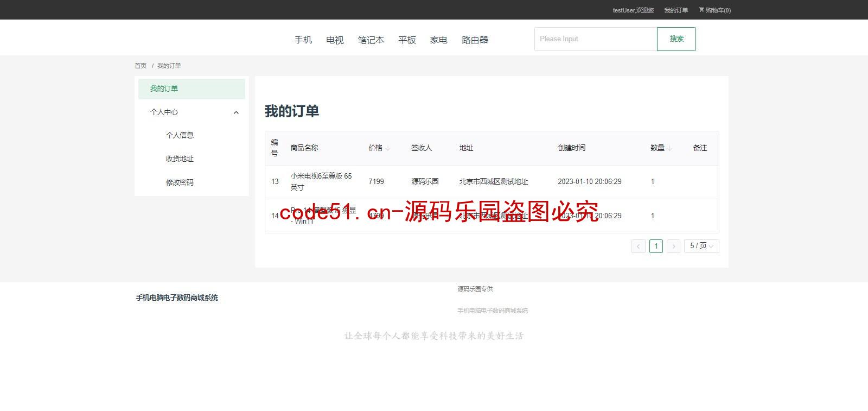Go to next page arrow
The image size is (868, 411).
pyautogui.click(x=673, y=246)
